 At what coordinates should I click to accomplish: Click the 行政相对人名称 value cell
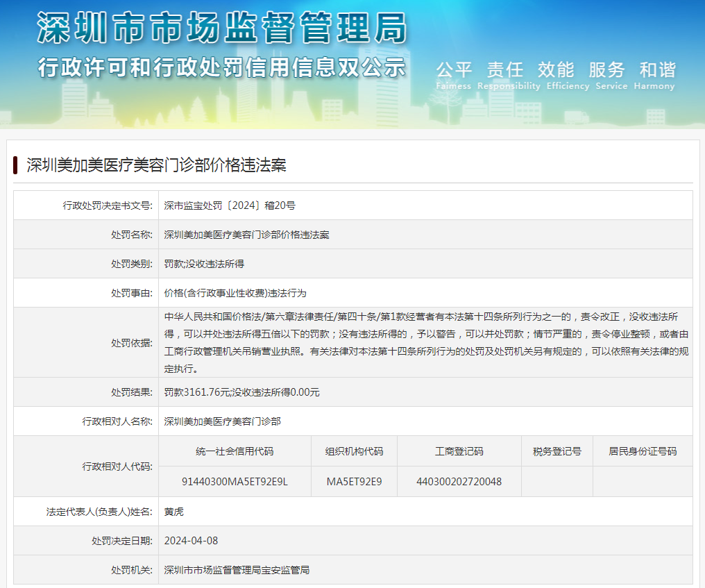click(222, 421)
